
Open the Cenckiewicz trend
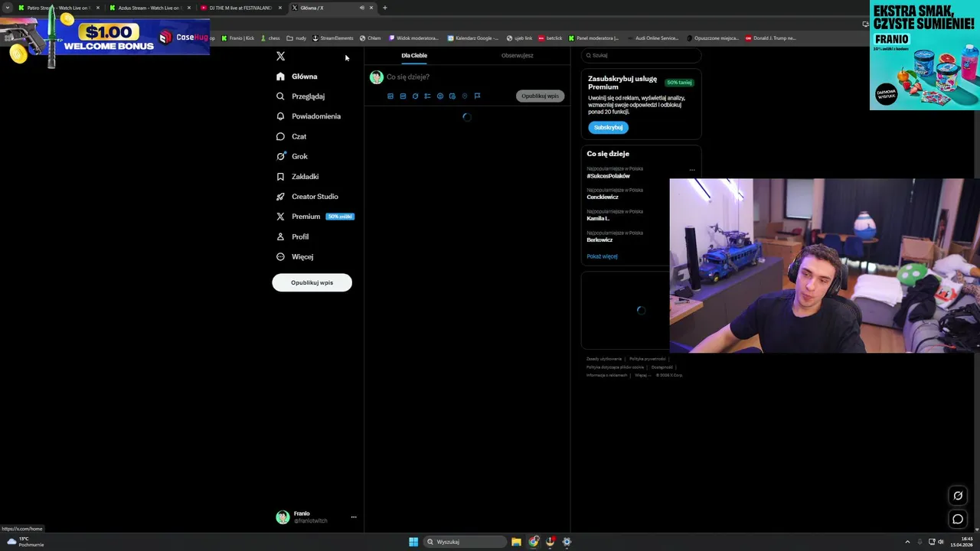pos(603,197)
